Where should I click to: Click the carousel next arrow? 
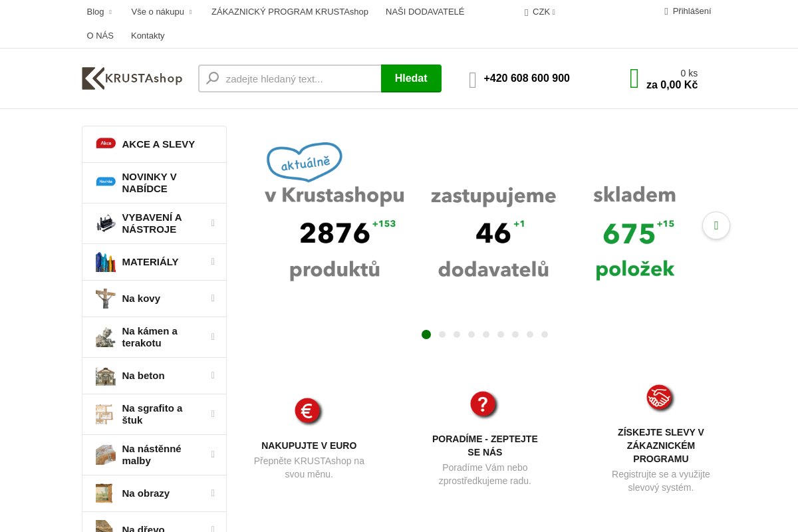pyautogui.click(x=716, y=225)
